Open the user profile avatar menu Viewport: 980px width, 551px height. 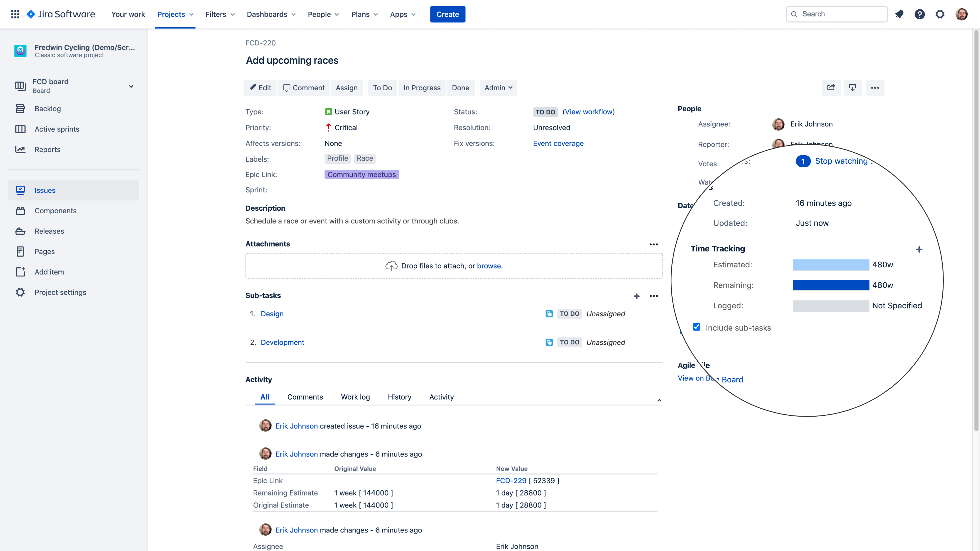[961, 14]
